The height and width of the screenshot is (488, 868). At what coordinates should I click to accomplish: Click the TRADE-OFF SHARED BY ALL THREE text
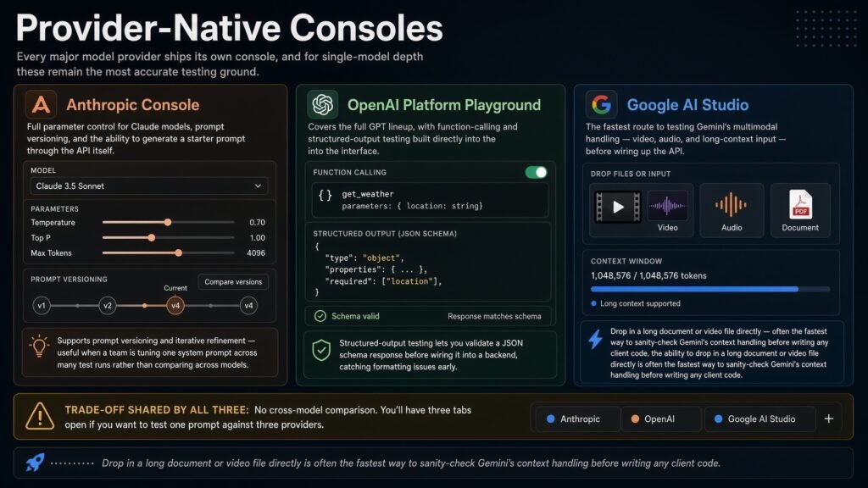pyautogui.click(x=157, y=410)
